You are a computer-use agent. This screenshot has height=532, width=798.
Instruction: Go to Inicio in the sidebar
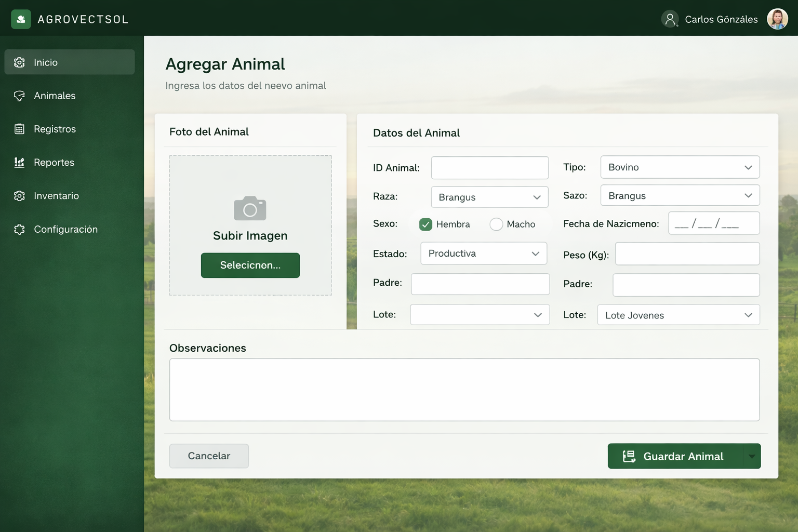(x=70, y=62)
